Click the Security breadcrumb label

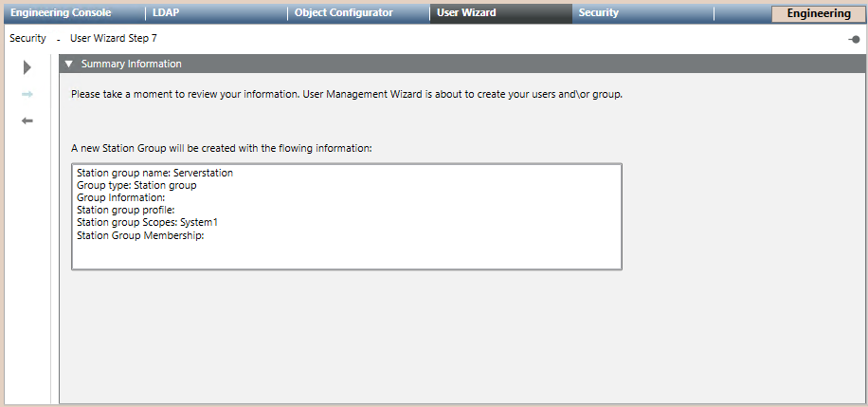(27, 39)
